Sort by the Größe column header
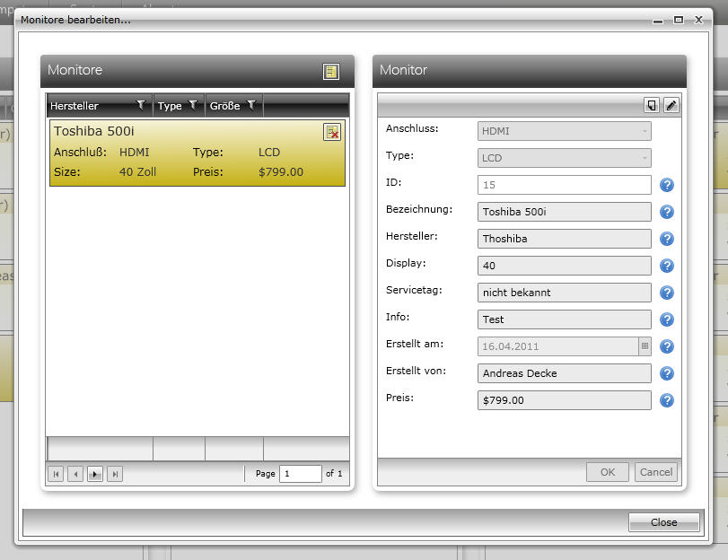 [x=224, y=106]
